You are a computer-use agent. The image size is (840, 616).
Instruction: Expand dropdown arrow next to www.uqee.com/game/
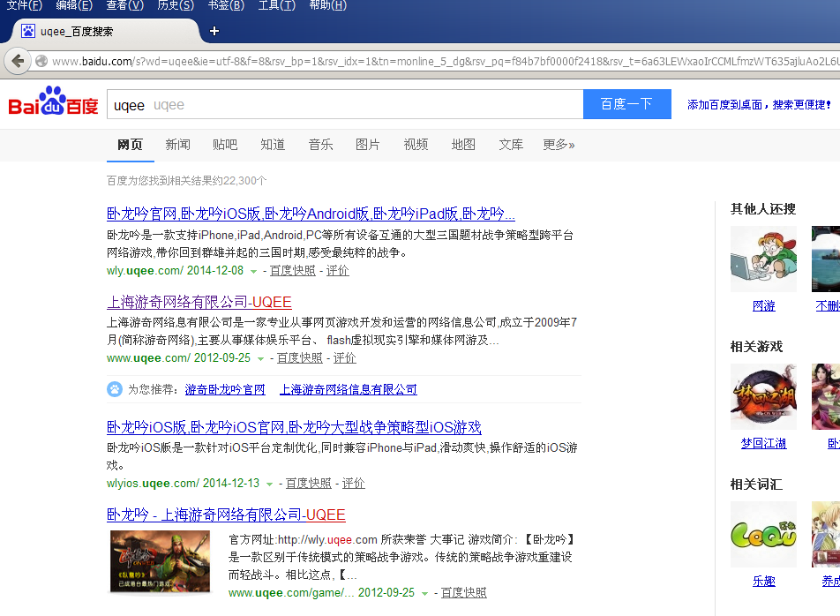click(424, 594)
